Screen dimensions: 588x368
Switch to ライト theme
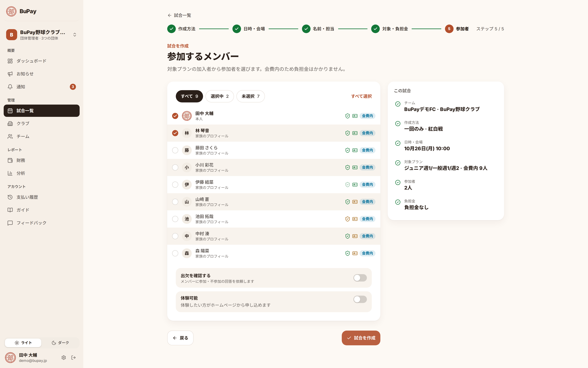point(23,343)
